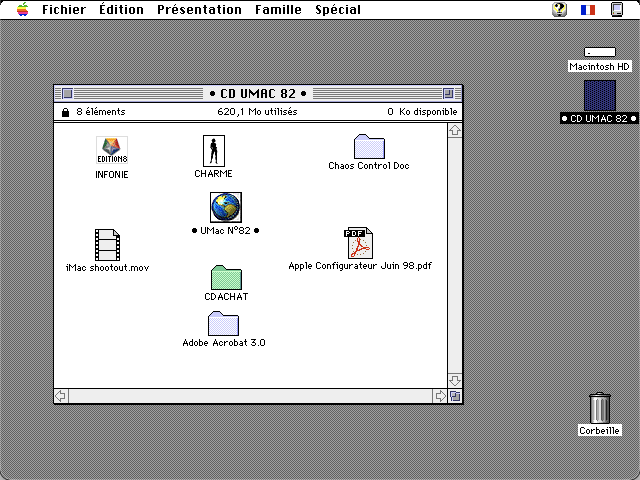Click the "0 Ko disponible" status text
This screenshot has height=480, width=640.
pyautogui.click(x=422, y=112)
